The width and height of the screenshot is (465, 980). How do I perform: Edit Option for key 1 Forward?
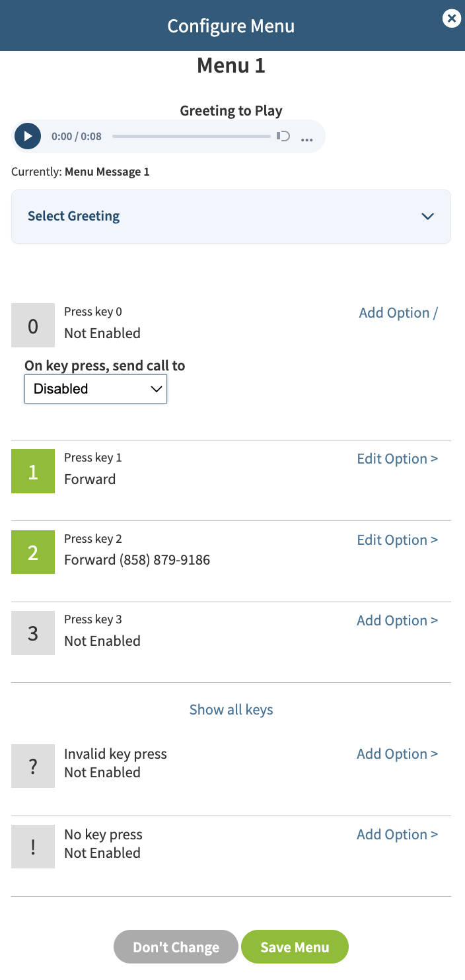tap(398, 459)
